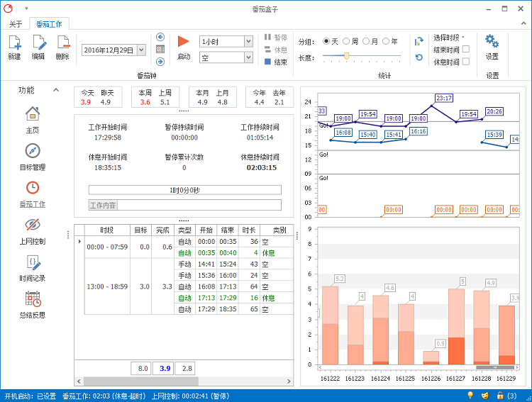Click the 长度 slider thumb
Screen dimensions: 532x402
pyautogui.click(x=346, y=56)
